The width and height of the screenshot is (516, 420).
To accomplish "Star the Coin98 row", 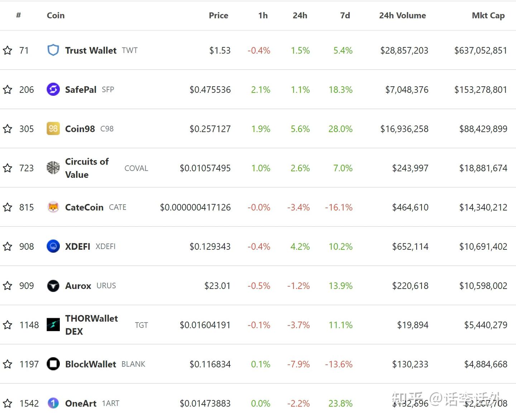I will [8, 129].
